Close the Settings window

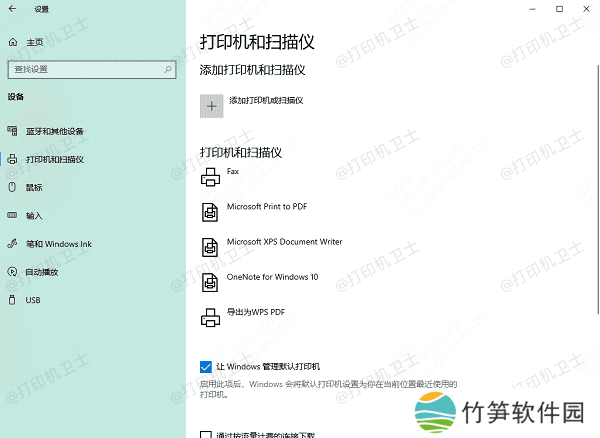point(586,9)
